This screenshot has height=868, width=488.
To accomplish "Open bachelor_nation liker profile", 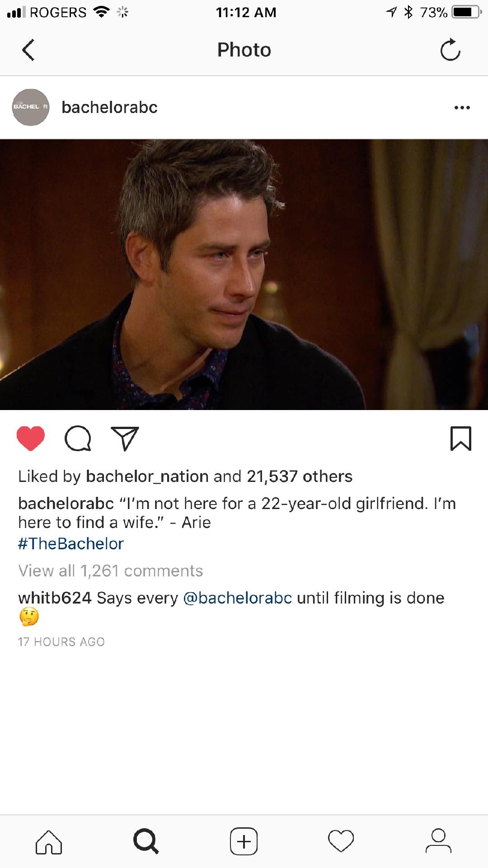I will tap(147, 476).
